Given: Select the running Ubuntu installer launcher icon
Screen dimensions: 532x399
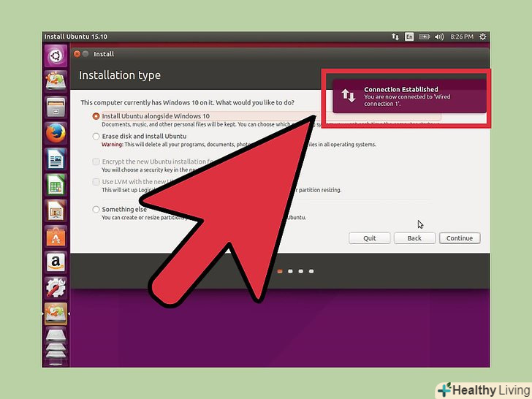Looking at the screenshot, I should (56, 313).
